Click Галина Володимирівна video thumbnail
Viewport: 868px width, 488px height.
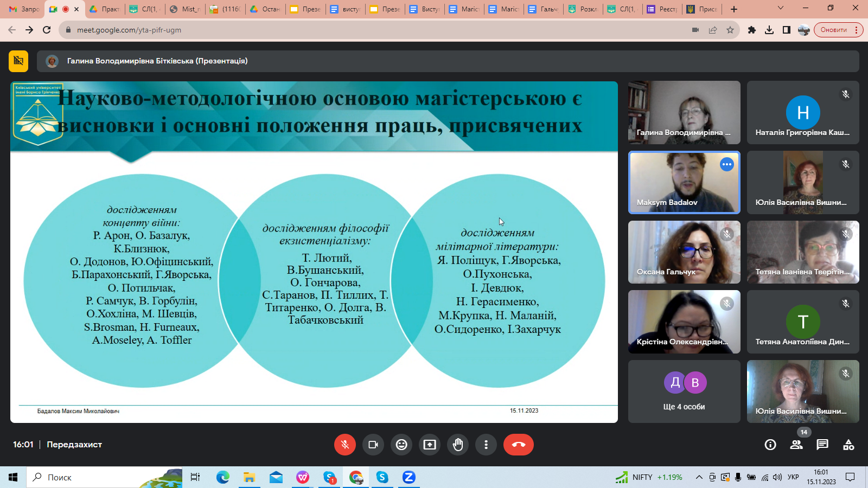(x=684, y=112)
